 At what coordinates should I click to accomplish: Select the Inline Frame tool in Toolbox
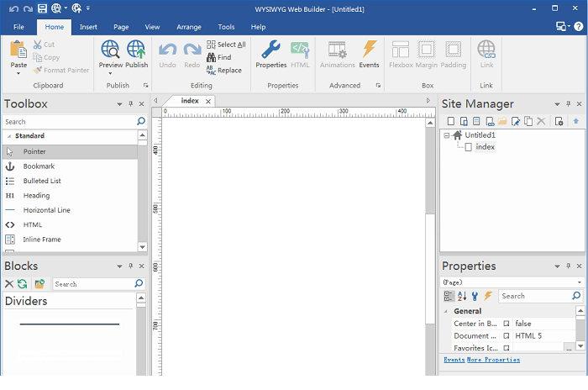(70, 240)
